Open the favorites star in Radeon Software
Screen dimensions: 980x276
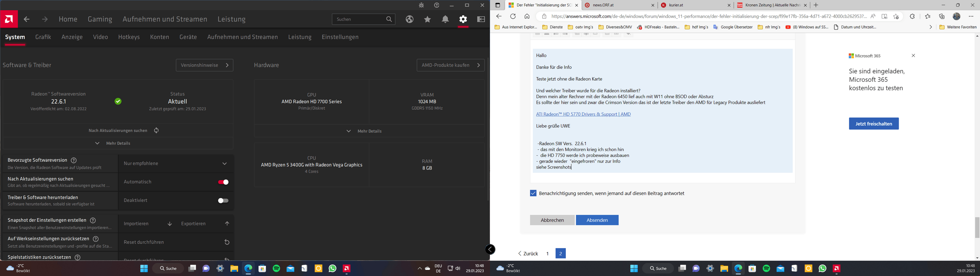click(428, 19)
